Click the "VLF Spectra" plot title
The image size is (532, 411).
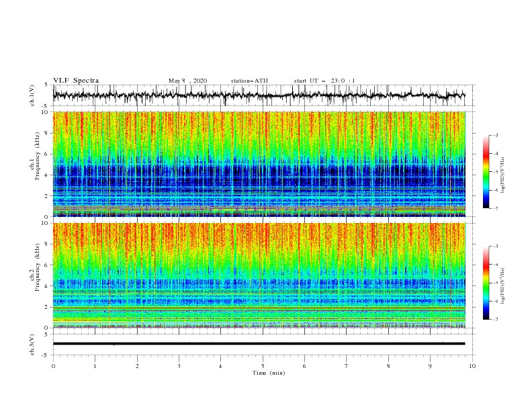(x=76, y=81)
